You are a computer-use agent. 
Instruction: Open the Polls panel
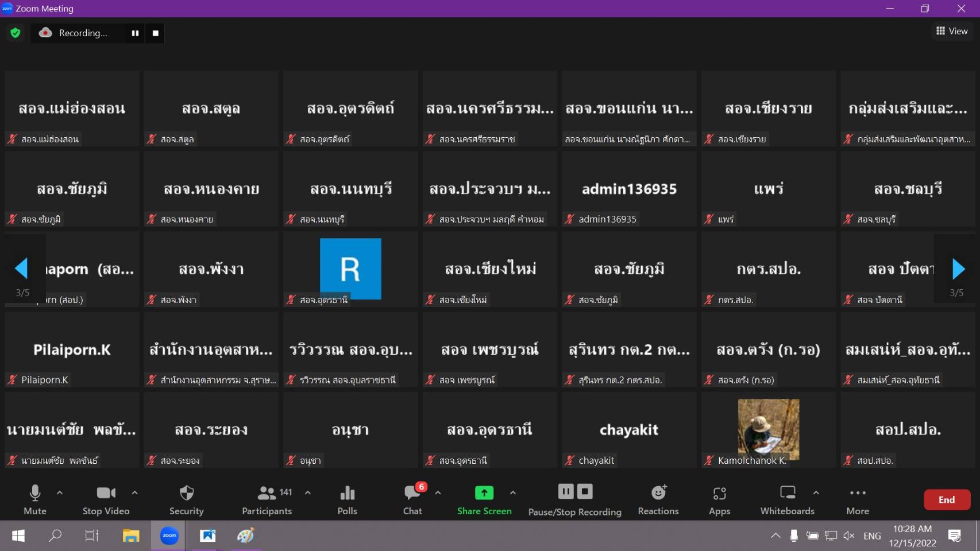point(347,499)
